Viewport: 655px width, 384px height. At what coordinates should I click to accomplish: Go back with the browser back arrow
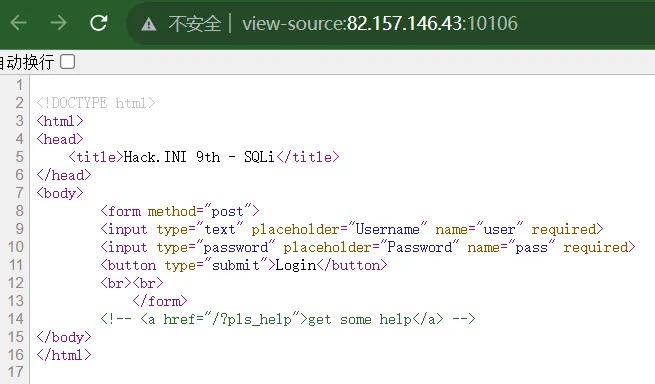click(x=18, y=23)
